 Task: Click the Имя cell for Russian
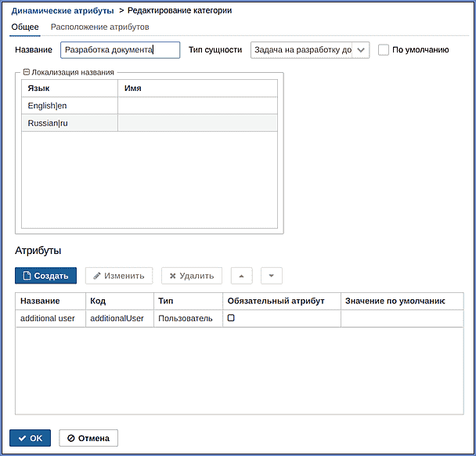coord(197,123)
